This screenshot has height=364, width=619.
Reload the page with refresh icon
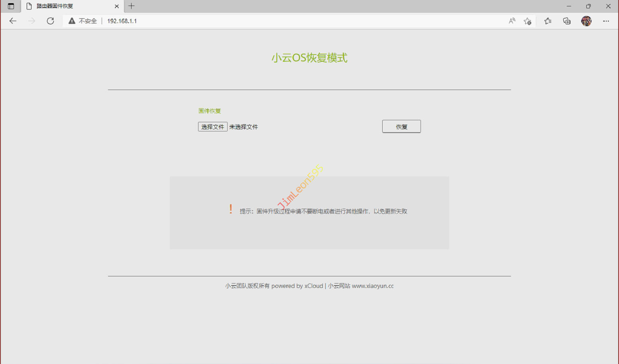[x=50, y=21]
